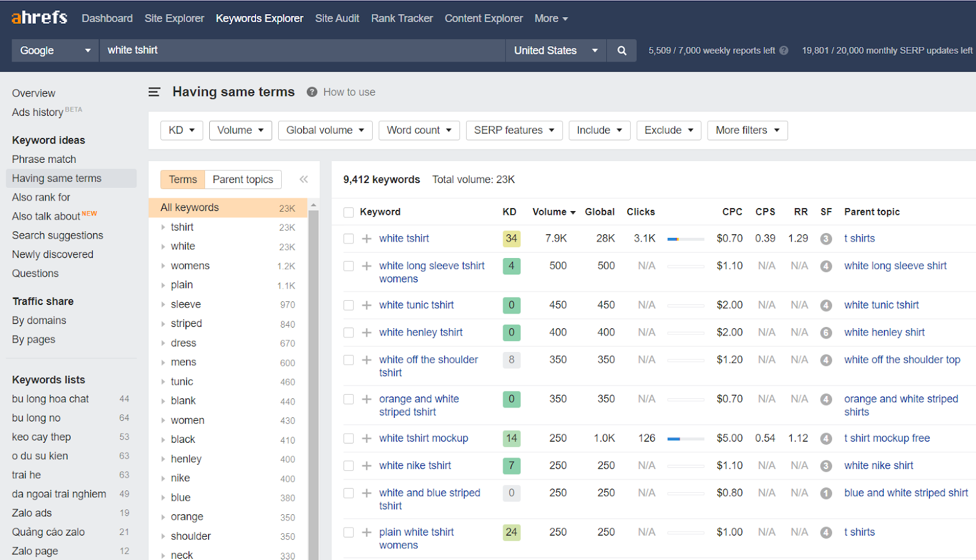Add white tshirt mockup via plus icon

click(x=367, y=439)
